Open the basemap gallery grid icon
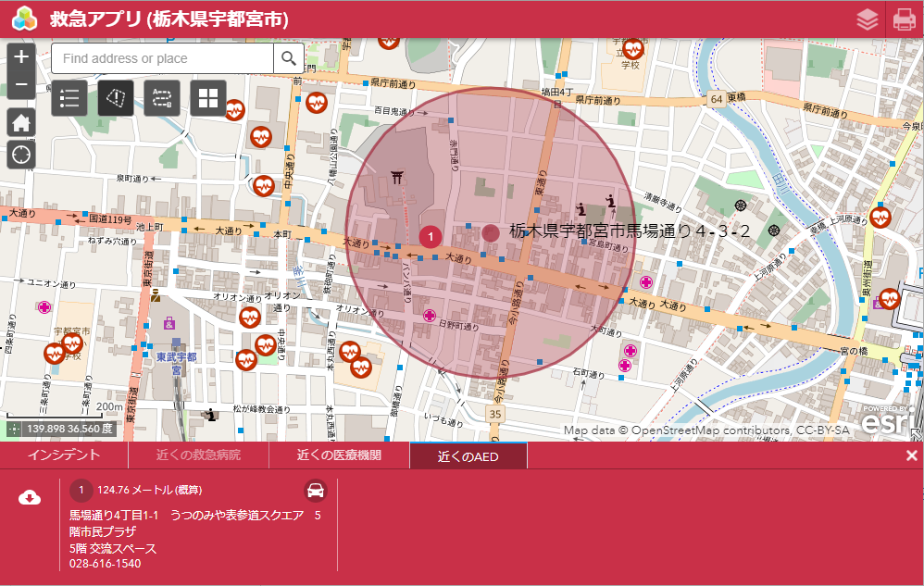924x586 pixels. [x=207, y=98]
